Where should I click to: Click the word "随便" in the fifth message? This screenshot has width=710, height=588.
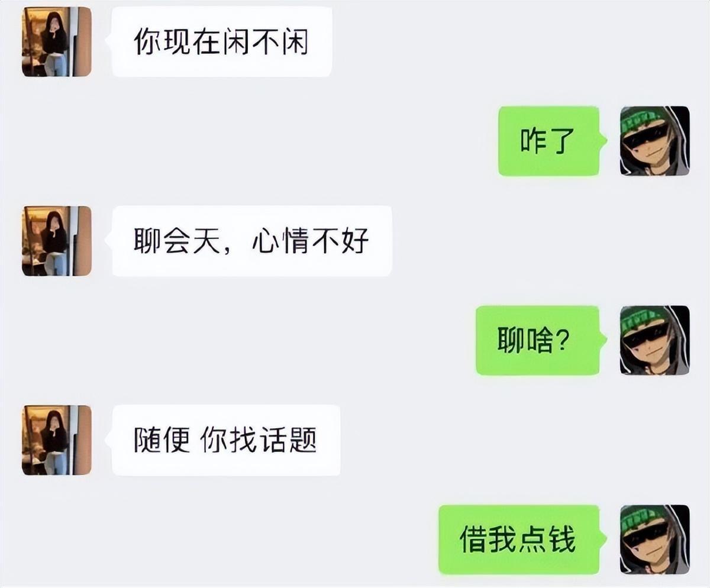(162, 440)
